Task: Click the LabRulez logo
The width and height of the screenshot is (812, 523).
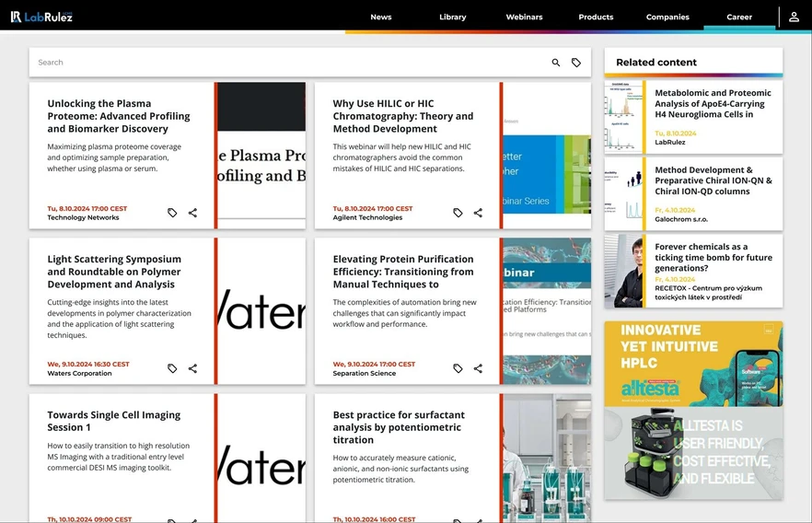Action: click(41, 17)
